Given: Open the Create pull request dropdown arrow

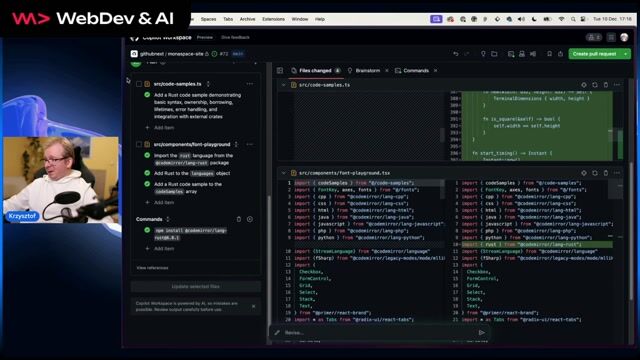Looking at the screenshot, I should point(626,54).
